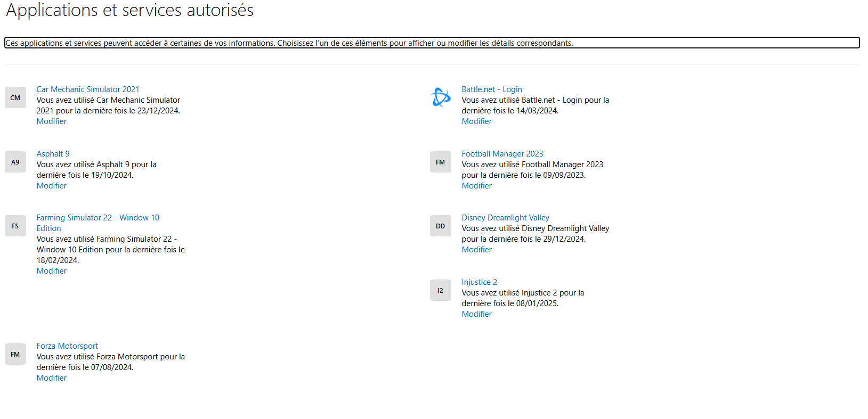
Task: Click Modifier under Disney Dreamlight Valley
Action: (x=477, y=250)
